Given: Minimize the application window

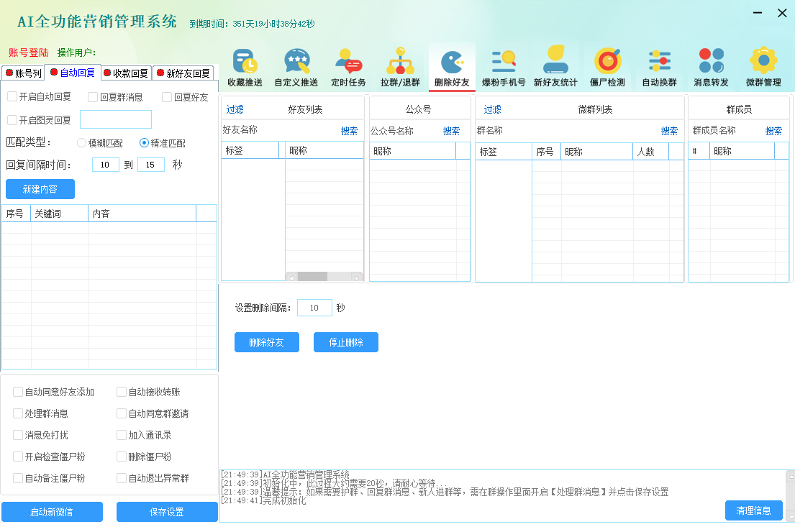Looking at the screenshot, I should click(758, 13).
